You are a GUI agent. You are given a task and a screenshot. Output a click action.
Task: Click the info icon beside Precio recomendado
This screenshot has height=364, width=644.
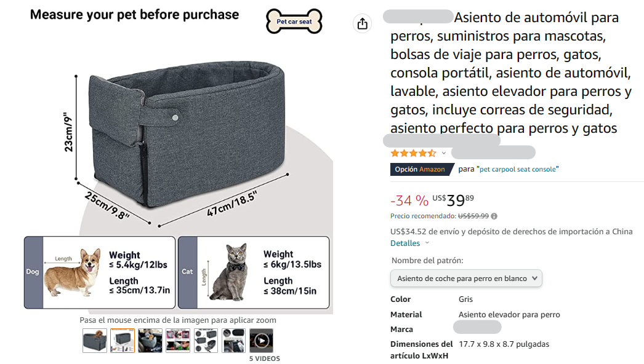click(x=494, y=216)
